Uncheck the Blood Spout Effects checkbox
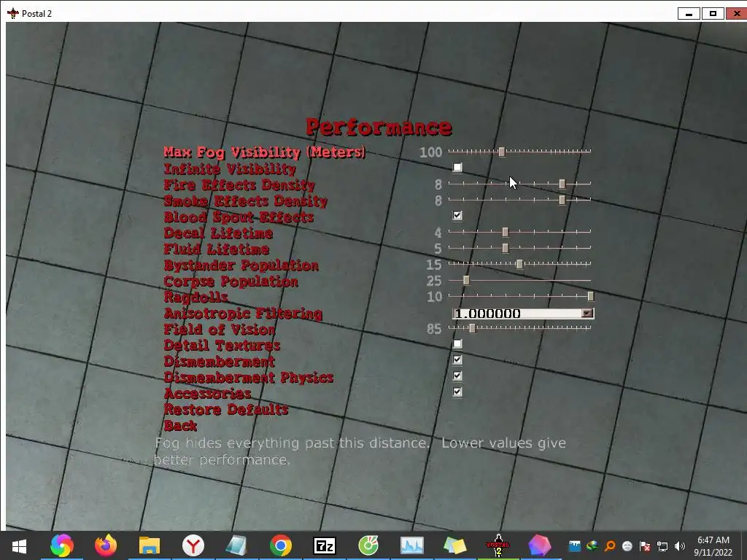747x560 pixels. click(457, 215)
